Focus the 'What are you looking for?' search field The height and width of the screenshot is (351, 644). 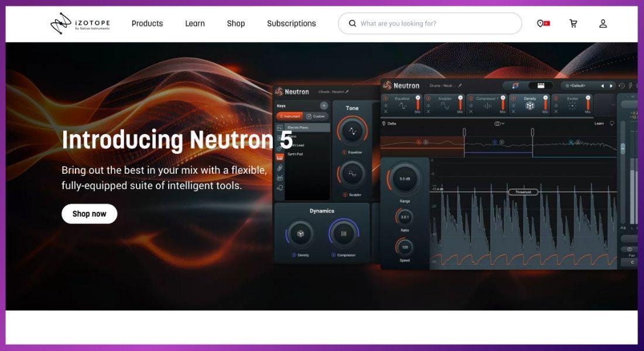430,23
